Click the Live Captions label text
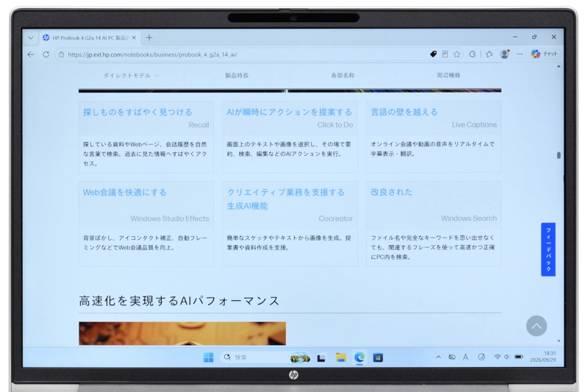The image size is (588, 392). point(474,124)
